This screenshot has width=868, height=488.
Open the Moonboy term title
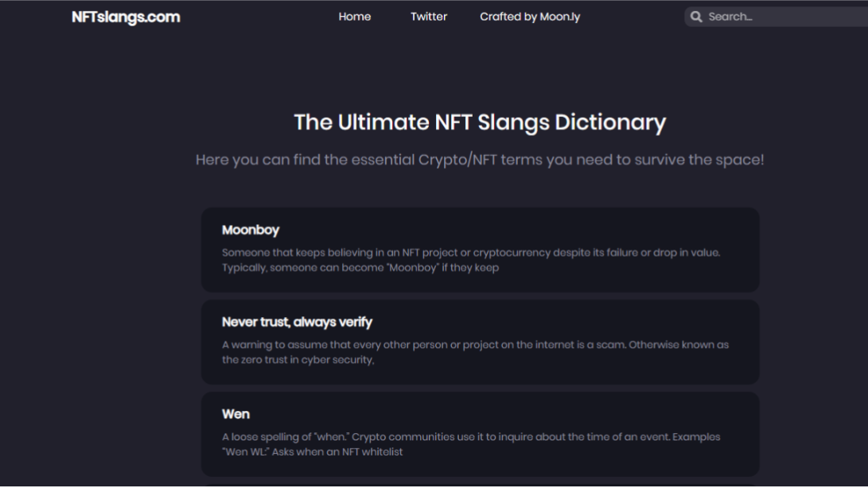(x=251, y=230)
